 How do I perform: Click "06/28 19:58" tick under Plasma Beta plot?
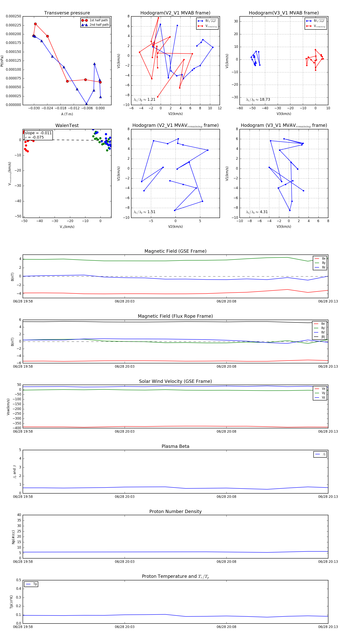(x=23, y=496)
